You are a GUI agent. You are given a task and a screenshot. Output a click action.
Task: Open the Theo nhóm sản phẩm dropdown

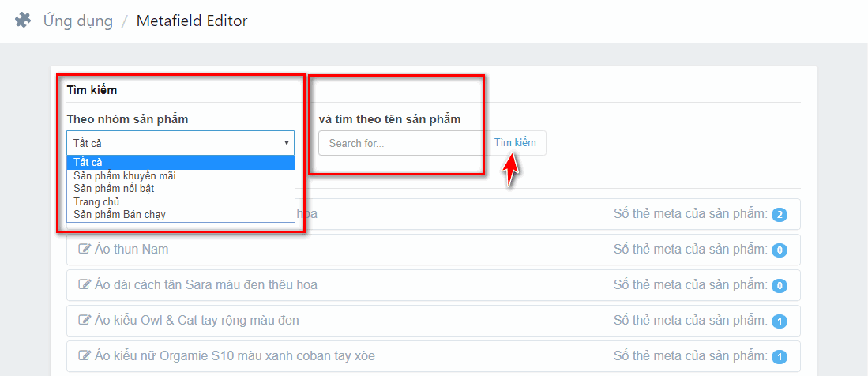click(x=180, y=143)
